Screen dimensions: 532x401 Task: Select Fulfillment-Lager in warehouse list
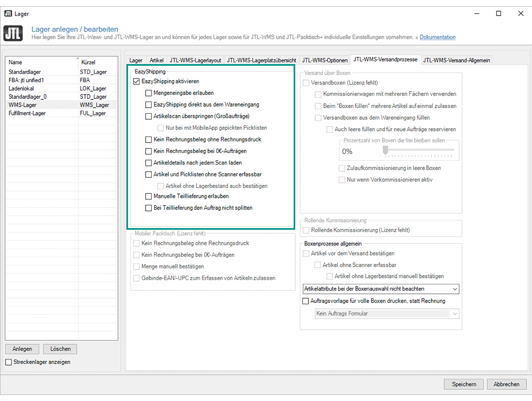27,113
